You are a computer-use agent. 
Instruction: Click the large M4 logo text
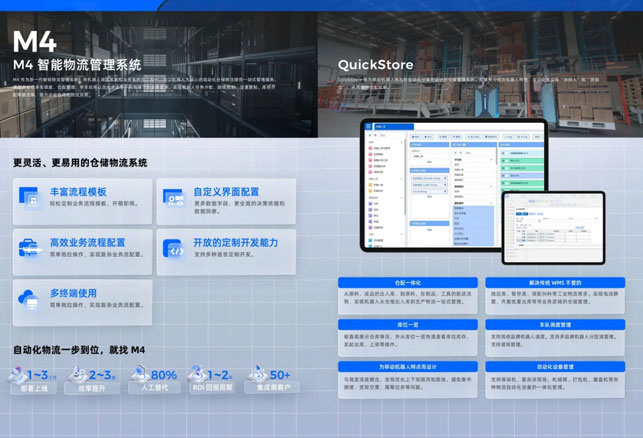pos(34,41)
